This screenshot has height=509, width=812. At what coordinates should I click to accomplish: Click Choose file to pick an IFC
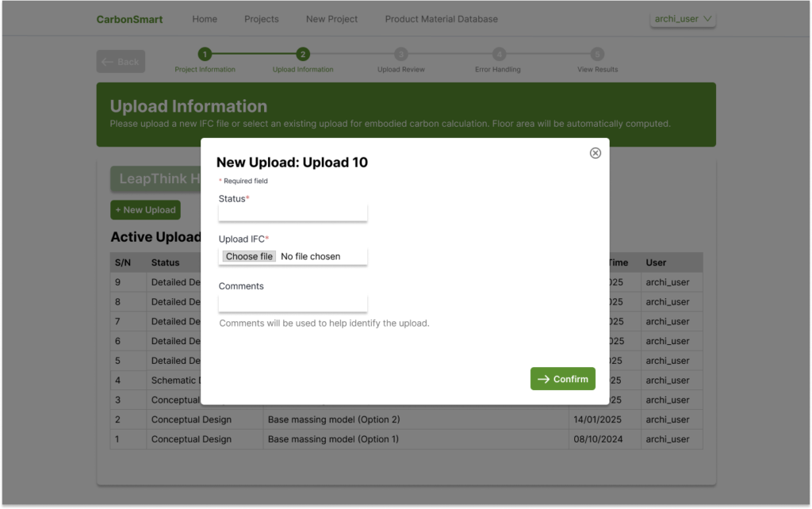coord(248,256)
